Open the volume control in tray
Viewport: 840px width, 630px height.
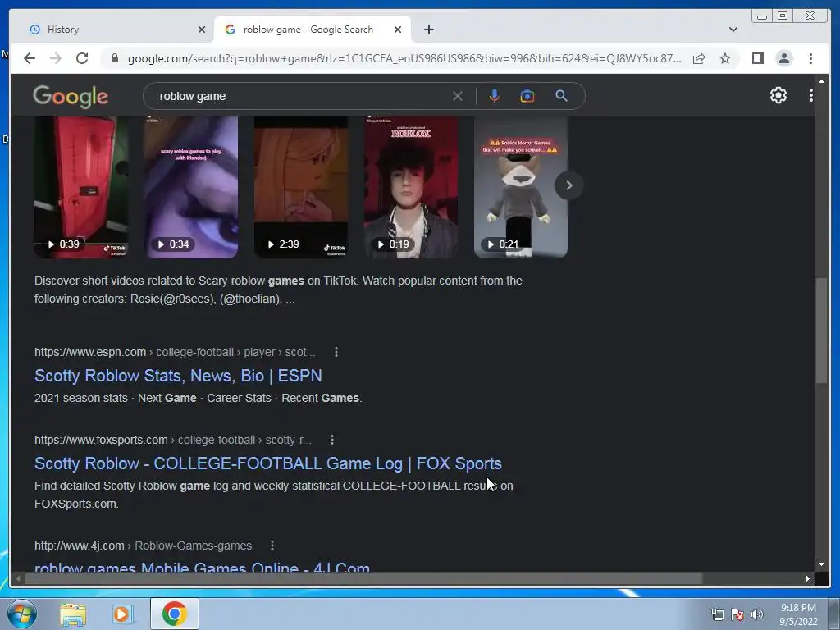coord(756,614)
